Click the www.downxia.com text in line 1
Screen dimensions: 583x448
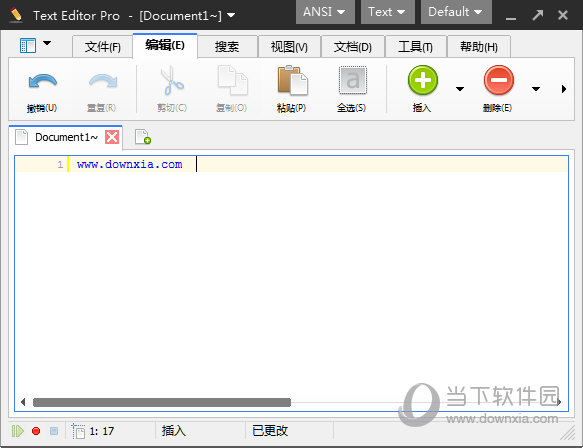coord(129,164)
